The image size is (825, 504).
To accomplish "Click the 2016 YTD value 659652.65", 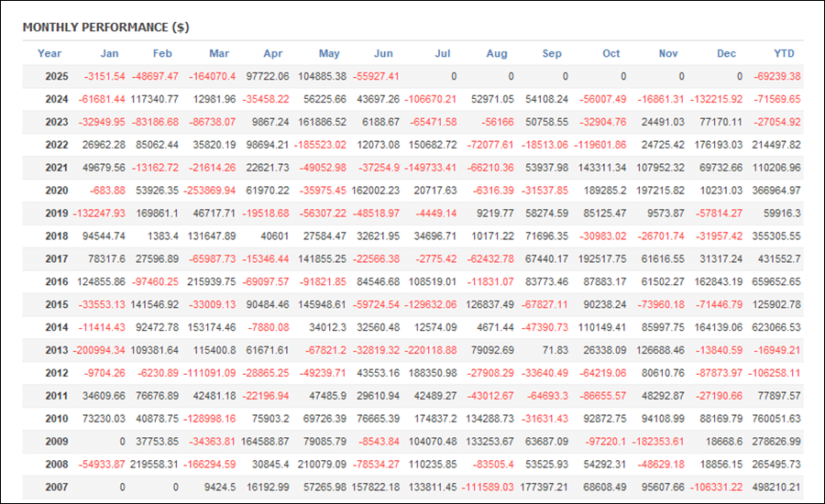I will pos(776,282).
